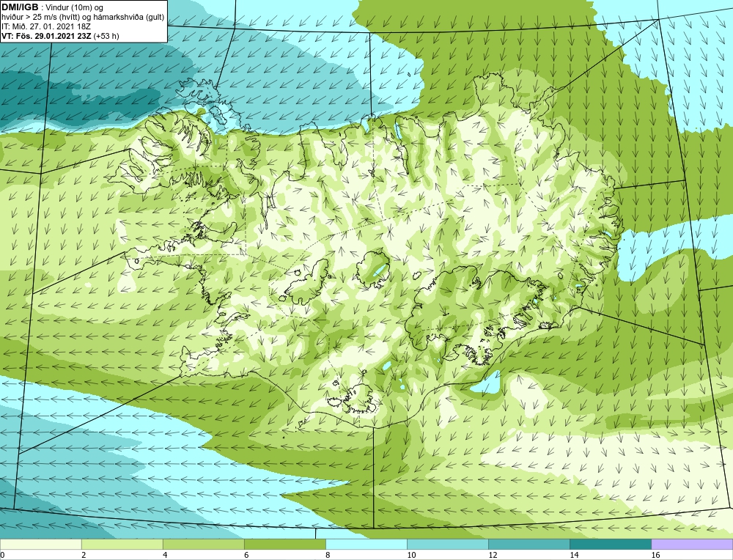Click the 'IT: Mið. 27. 01. 2021 18Z' line
The image size is (733, 560).
click(x=46, y=26)
